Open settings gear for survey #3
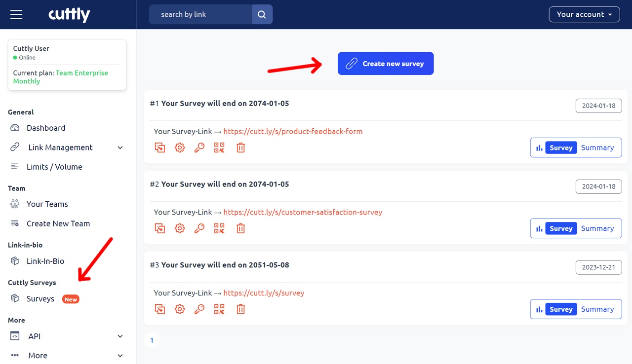The height and width of the screenshot is (364, 632). [180, 309]
